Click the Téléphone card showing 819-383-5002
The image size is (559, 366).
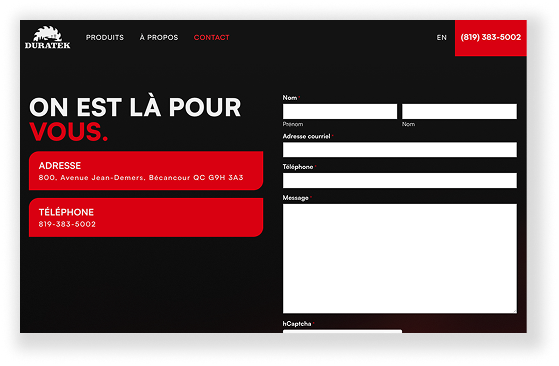146,217
